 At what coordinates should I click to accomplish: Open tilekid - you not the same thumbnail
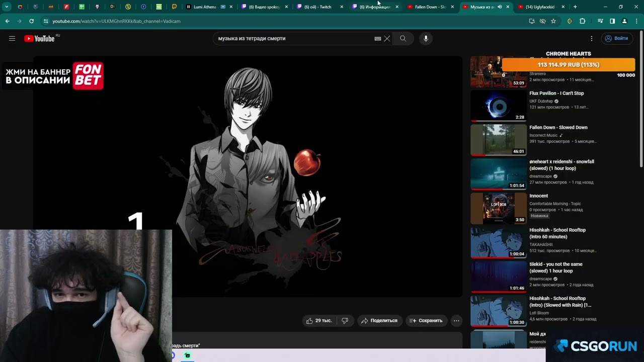(x=498, y=276)
